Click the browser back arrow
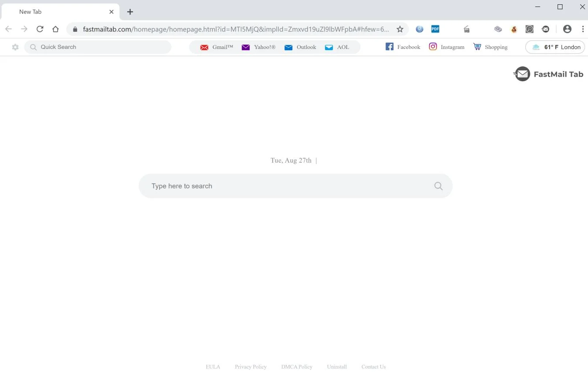Screen dimensions: 588x377 (x=8, y=29)
